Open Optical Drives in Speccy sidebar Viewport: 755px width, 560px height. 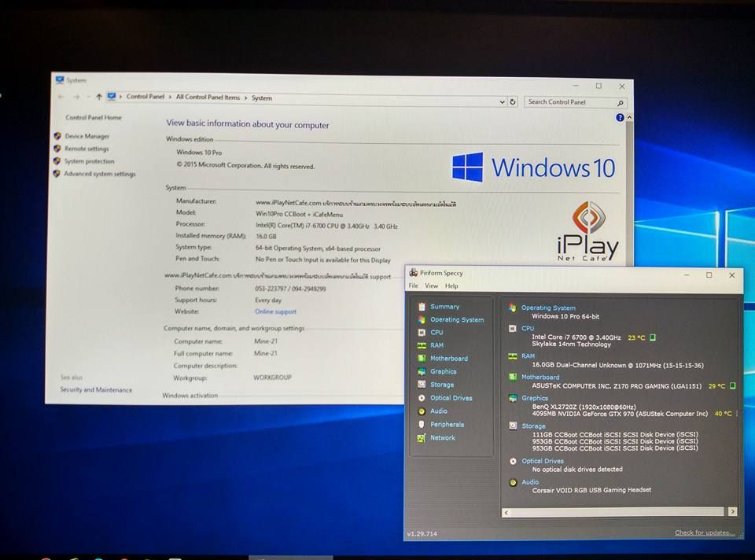[451, 398]
